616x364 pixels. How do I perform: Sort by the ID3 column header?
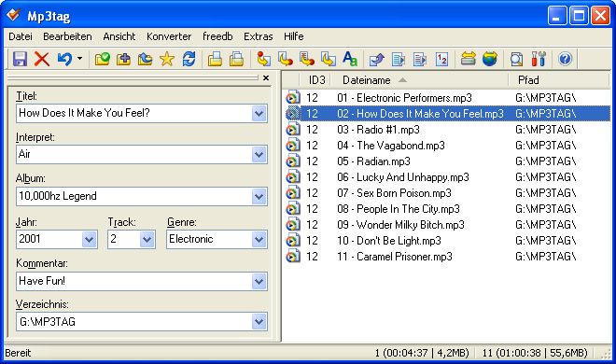315,80
